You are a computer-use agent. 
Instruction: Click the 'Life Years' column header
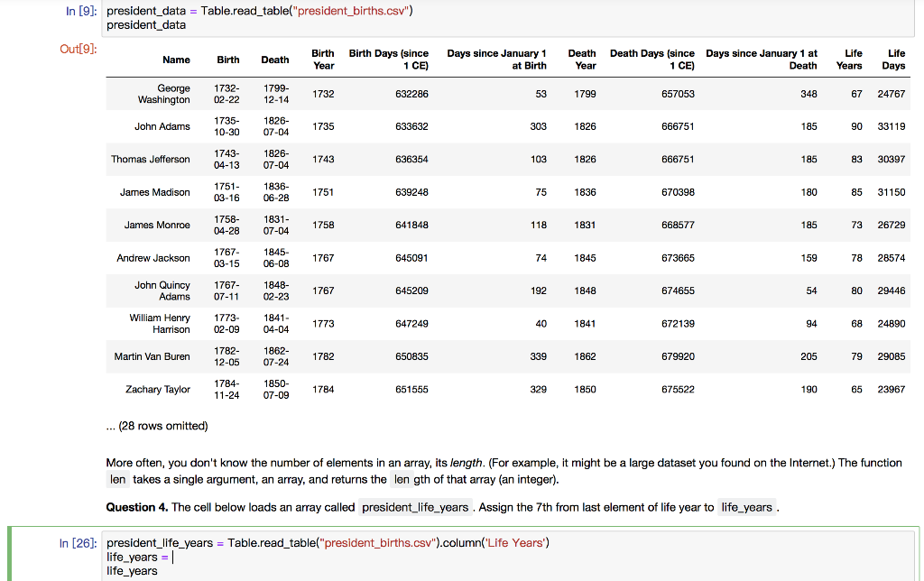[x=849, y=60]
